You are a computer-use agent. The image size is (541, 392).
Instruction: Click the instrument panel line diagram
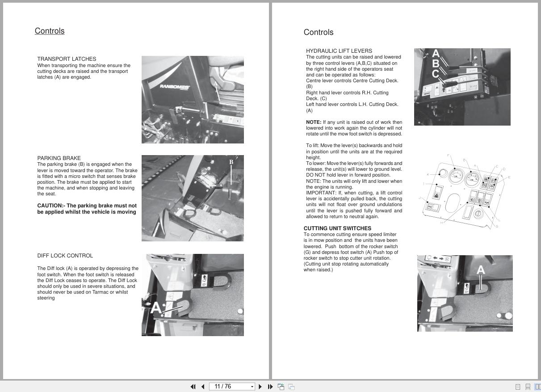pos(465,191)
